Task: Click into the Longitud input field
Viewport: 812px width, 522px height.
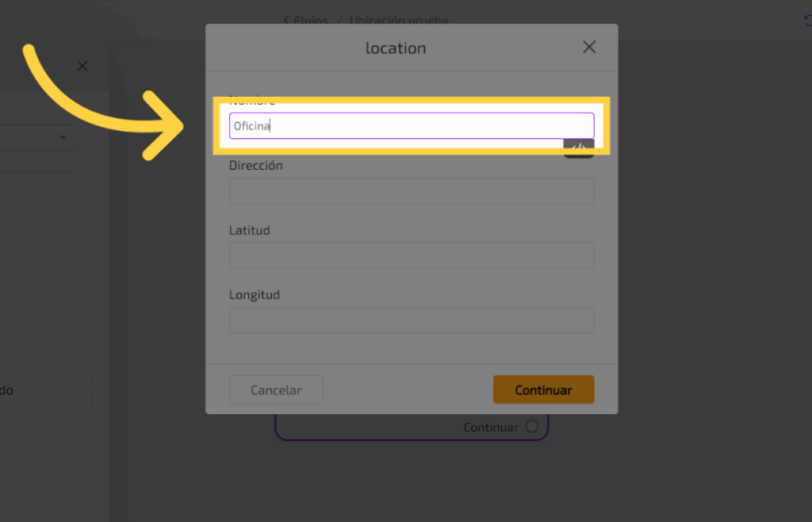Action: coord(412,320)
